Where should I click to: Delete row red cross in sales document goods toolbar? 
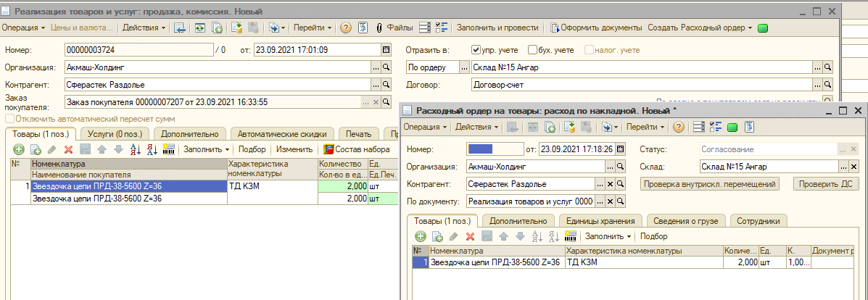(x=69, y=149)
